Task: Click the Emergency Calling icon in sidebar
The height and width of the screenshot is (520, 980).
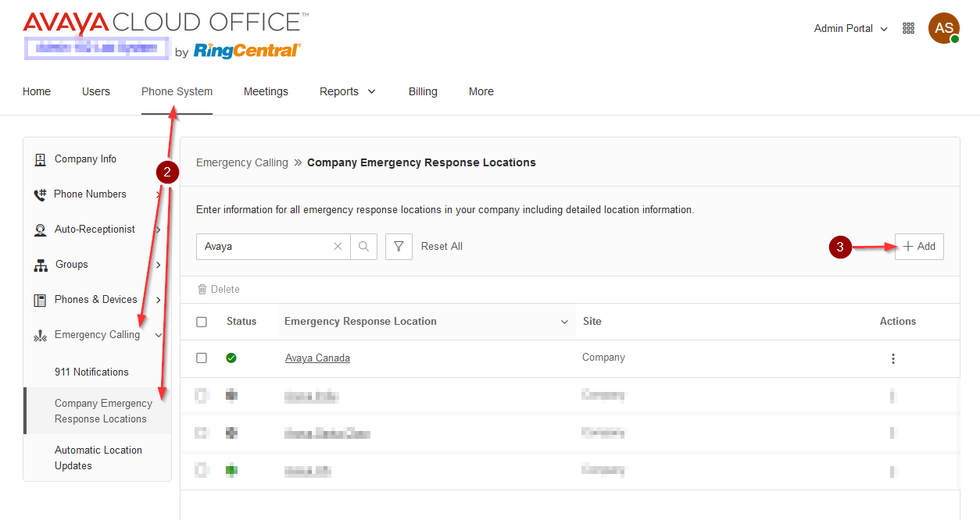Action: pos(40,336)
